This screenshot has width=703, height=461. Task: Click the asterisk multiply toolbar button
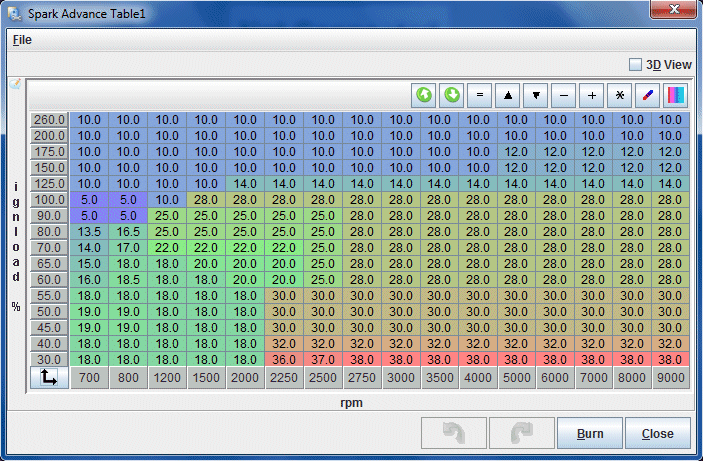coord(621,96)
